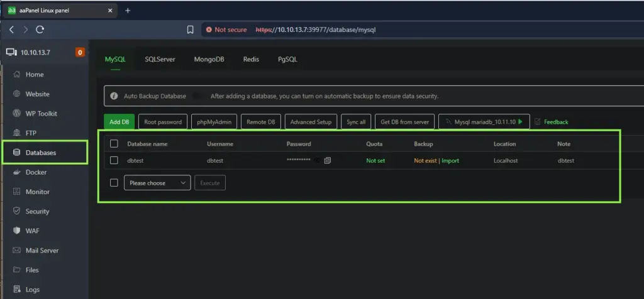Image resolution: width=644 pixels, height=299 pixels.
Task: Click the Feedback note icon
Action: click(x=538, y=122)
